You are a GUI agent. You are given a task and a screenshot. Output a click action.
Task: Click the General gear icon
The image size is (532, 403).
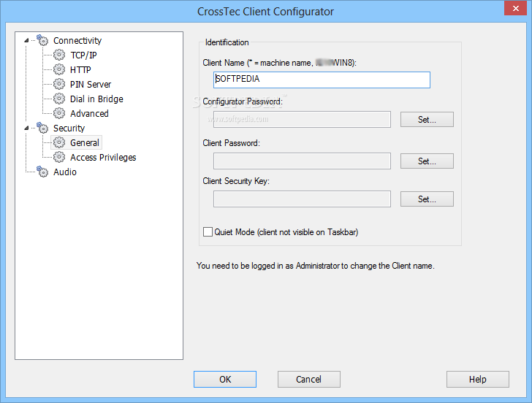click(x=59, y=142)
